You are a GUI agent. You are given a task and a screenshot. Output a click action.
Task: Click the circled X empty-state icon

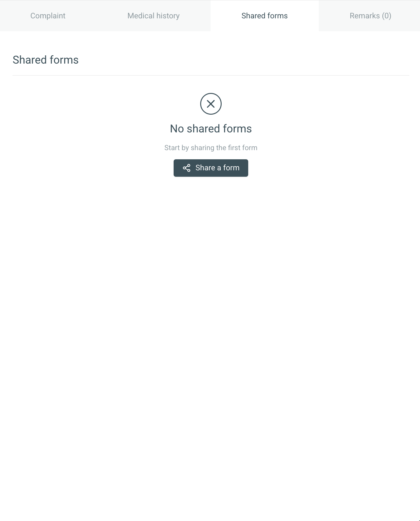click(x=211, y=104)
